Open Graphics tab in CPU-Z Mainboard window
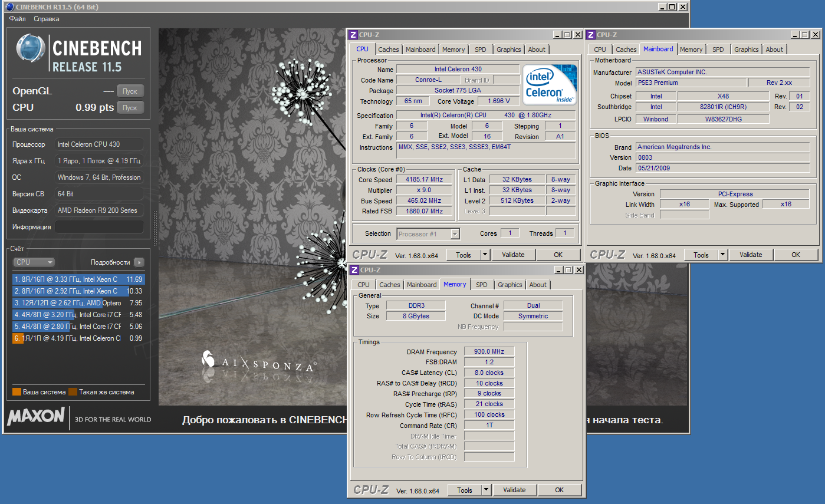Screen dimensions: 825x504 point(746,50)
